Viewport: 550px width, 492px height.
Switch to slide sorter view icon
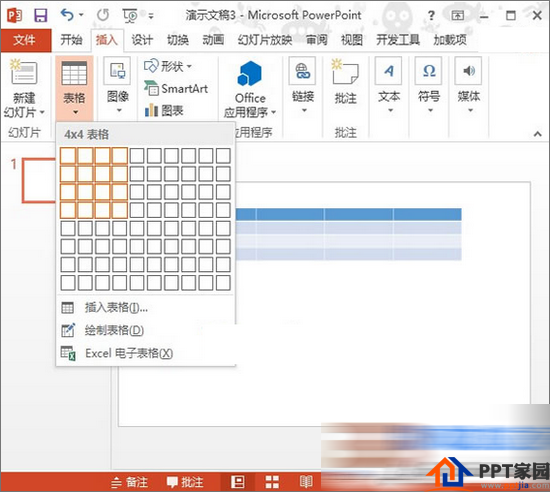tap(272, 482)
